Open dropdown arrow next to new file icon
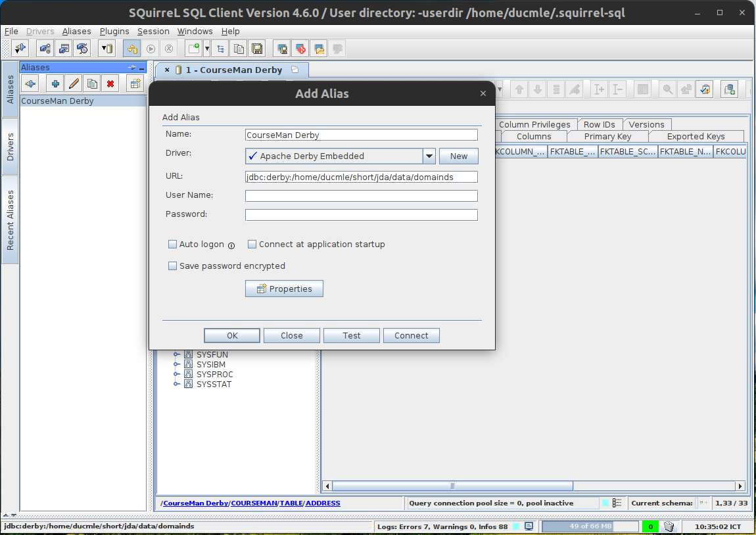Image resolution: width=756 pixels, height=535 pixels. click(207, 49)
